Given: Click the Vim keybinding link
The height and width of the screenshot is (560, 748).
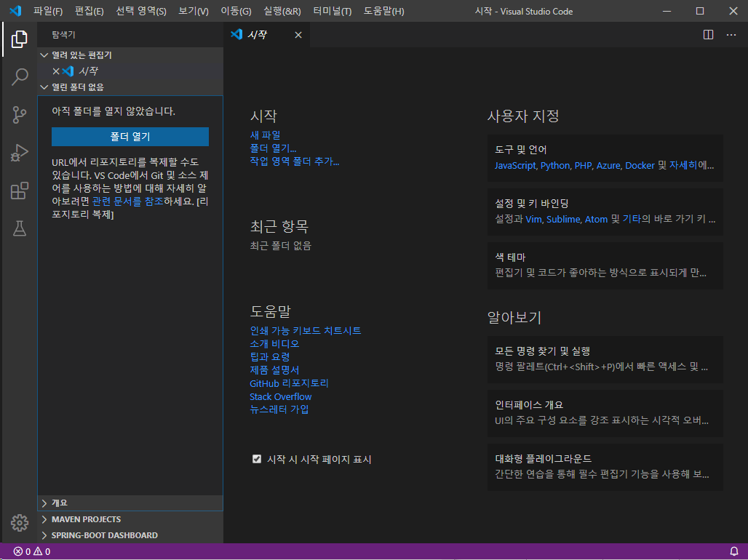Looking at the screenshot, I should (x=533, y=220).
